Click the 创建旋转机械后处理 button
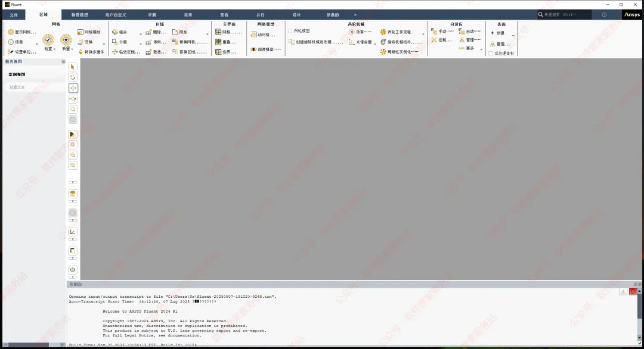This screenshot has width=644, height=349. click(316, 42)
